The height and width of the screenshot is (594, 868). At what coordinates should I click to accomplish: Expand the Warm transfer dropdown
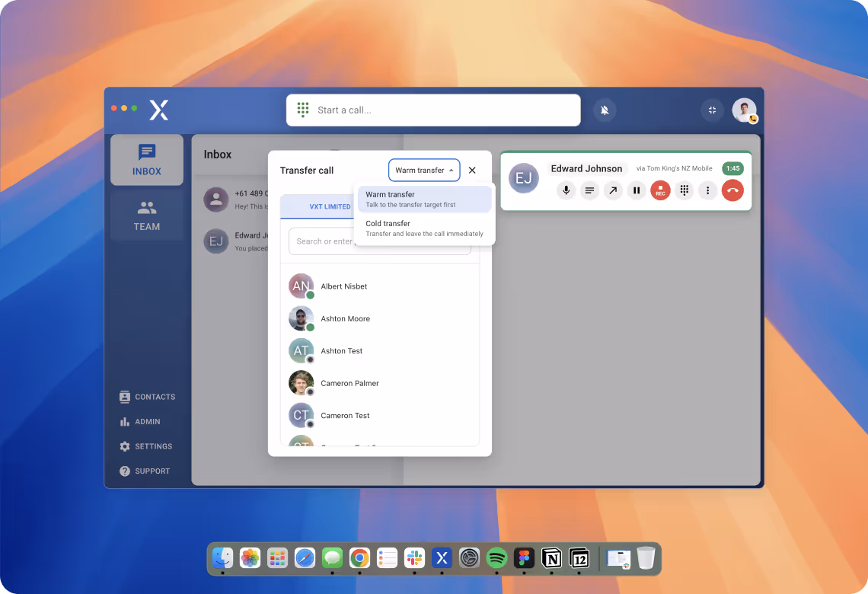coord(424,170)
